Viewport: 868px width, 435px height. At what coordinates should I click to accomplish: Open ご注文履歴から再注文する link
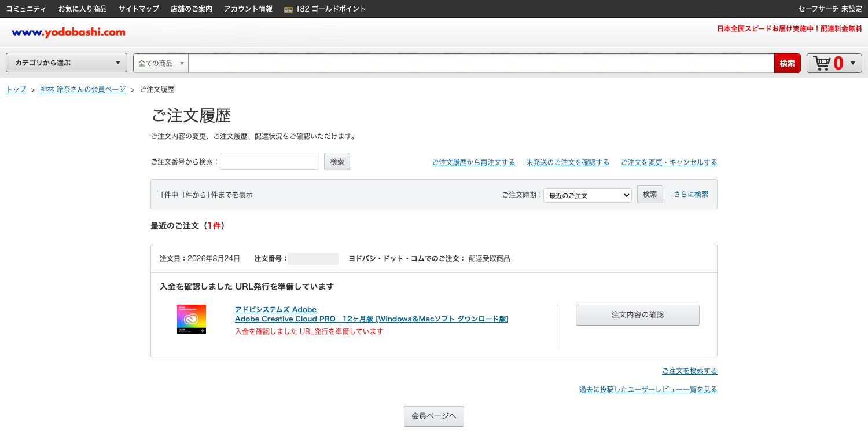[473, 162]
